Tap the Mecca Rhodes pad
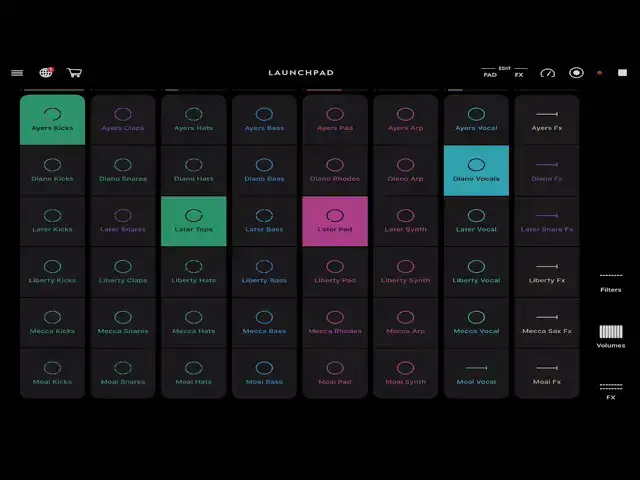This screenshot has width=640, height=480. 335,323
